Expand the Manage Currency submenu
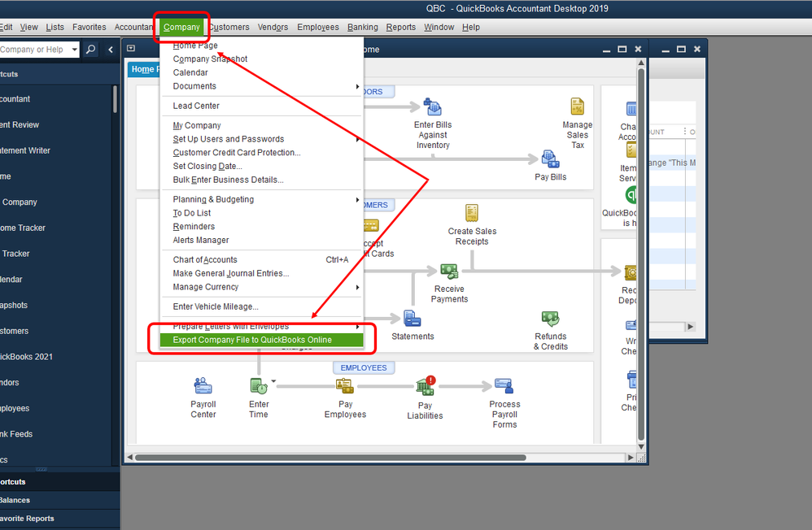Image resolution: width=812 pixels, height=530 pixels. tap(357, 287)
